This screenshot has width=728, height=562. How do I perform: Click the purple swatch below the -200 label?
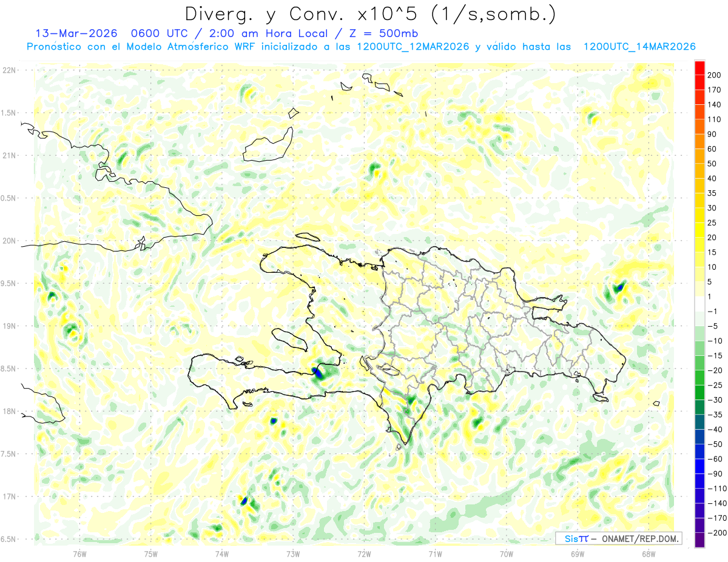(x=699, y=541)
